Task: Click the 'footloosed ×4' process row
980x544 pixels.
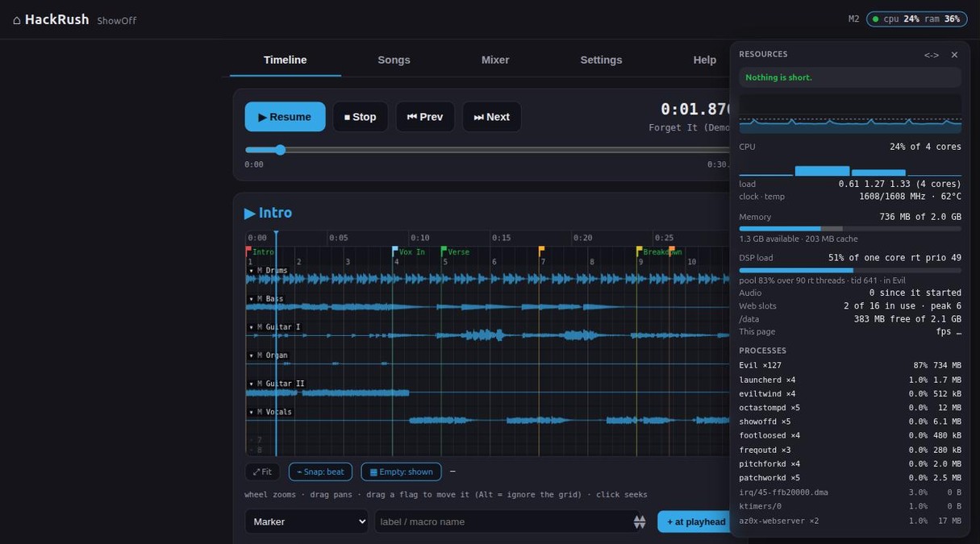Action: (850, 436)
